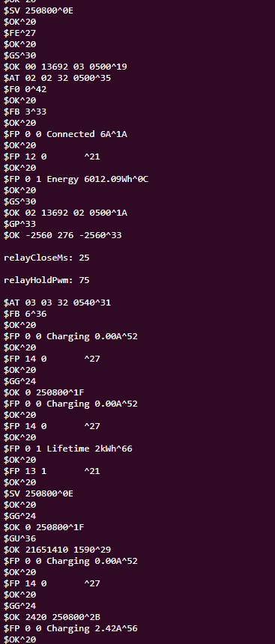
Task: Select the "$FB 3^33" line
Action: point(25,112)
